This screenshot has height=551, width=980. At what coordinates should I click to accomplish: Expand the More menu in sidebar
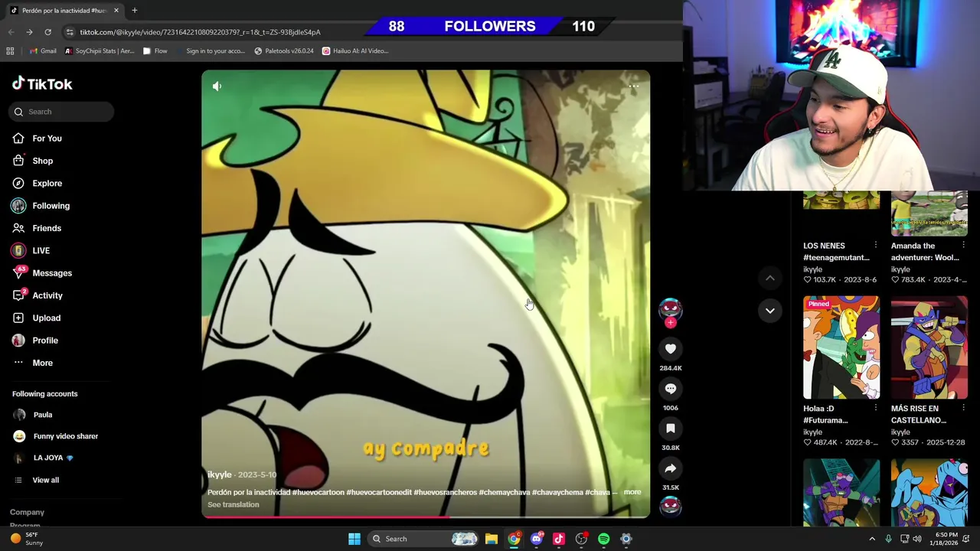click(42, 363)
